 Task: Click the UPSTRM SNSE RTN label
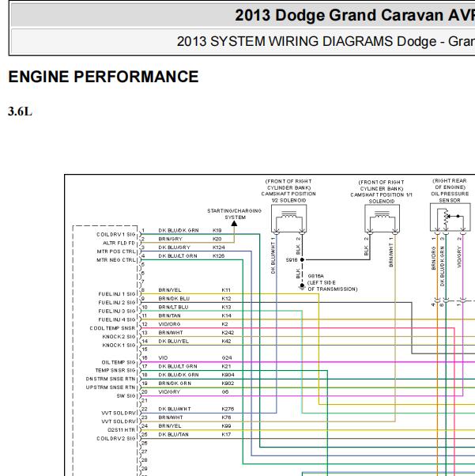click(111, 387)
